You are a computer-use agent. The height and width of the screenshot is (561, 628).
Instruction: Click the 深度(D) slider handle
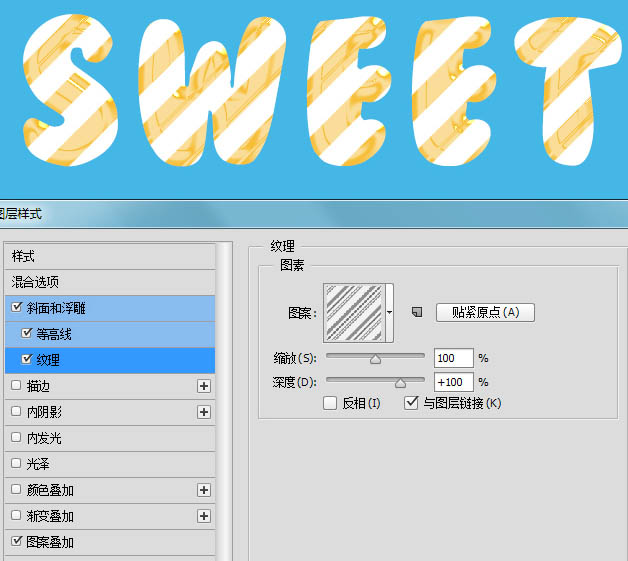point(400,383)
